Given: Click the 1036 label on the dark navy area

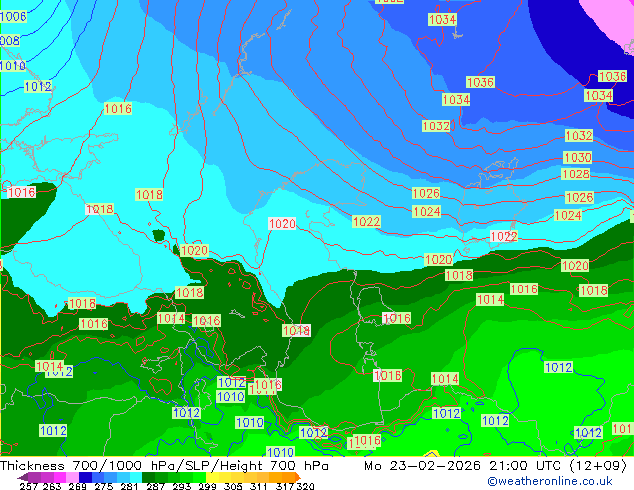Looking at the screenshot, I should 612,76.
